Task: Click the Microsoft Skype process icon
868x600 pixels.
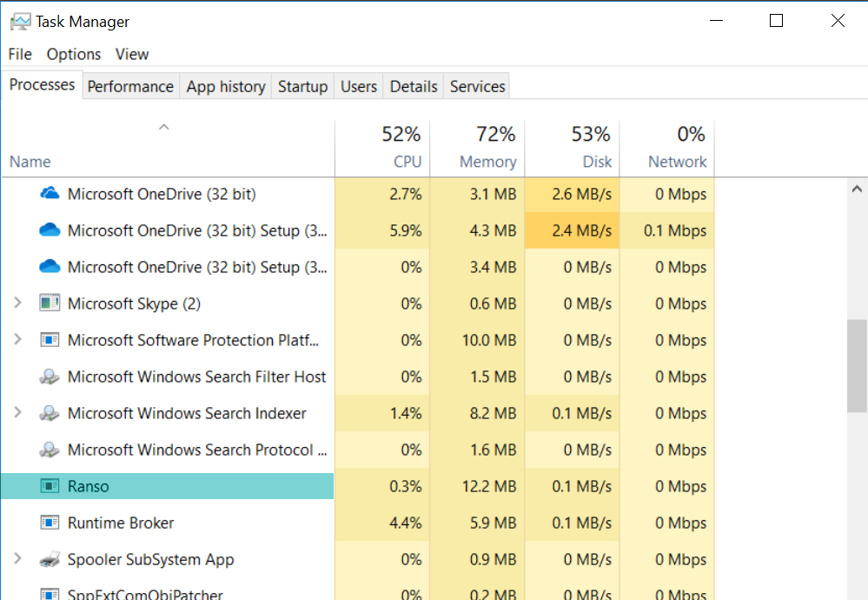Action: (x=50, y=303)
